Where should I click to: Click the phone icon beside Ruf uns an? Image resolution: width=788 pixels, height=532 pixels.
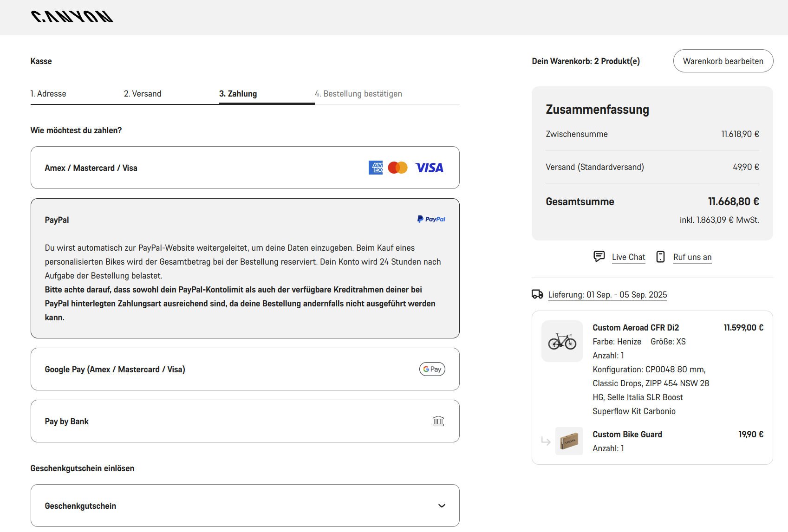pos(660,257)
